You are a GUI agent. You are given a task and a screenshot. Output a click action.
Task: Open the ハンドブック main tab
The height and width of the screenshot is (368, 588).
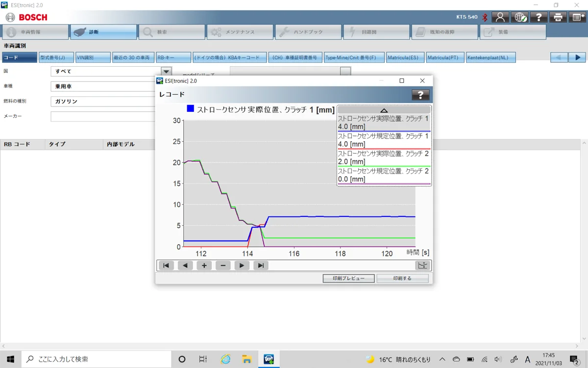click(308, 32)
